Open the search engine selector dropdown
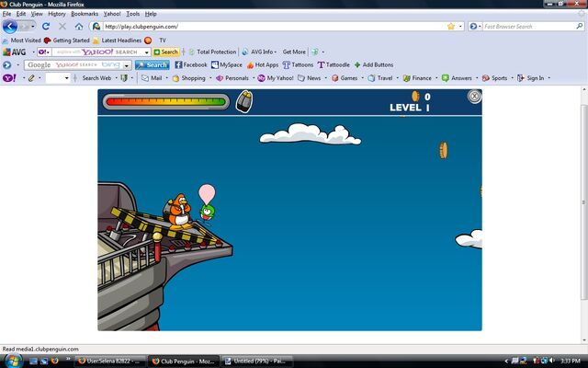 click(x=475, y=27)
